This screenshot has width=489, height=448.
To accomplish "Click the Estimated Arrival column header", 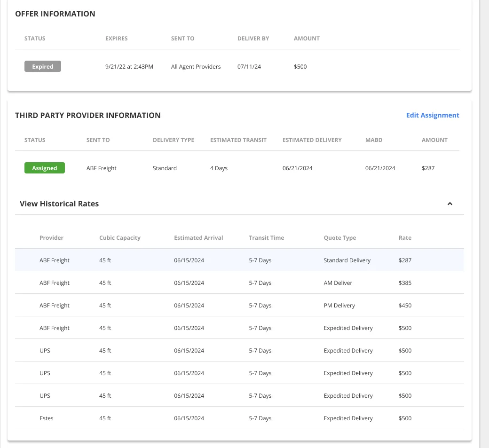I will click(198, 238).
